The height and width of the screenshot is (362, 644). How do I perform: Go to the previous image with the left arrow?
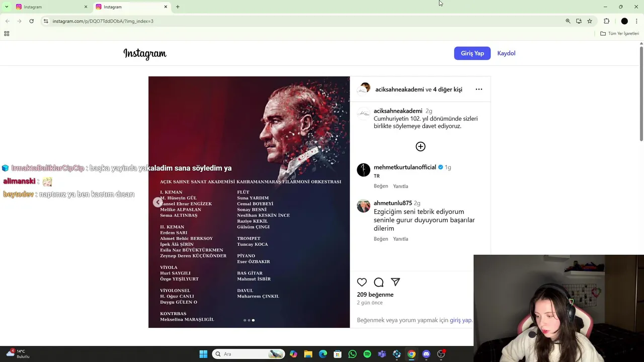158,202
